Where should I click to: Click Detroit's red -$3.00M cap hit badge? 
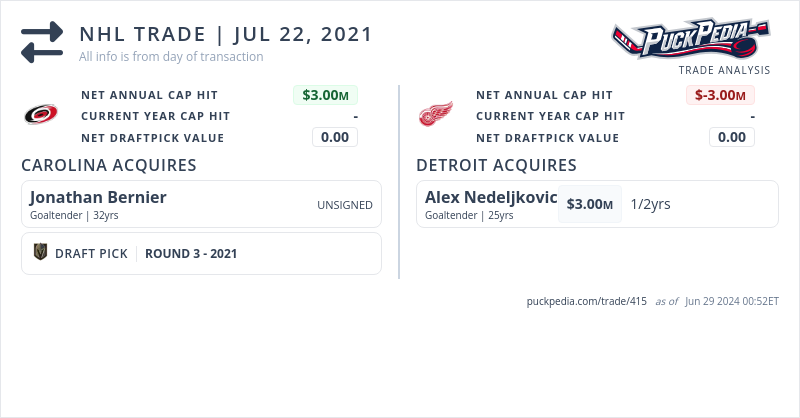tap(720, 95)
